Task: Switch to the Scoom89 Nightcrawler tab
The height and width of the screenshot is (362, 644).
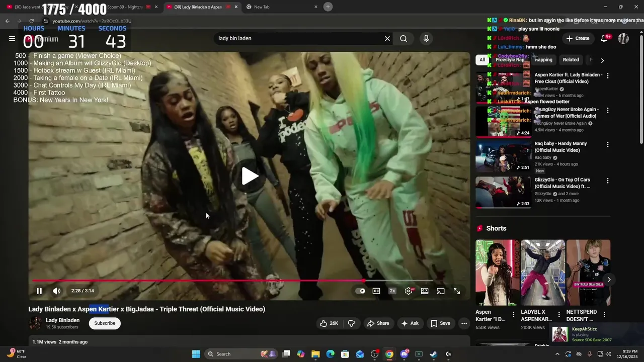Action: pos(123,7)
